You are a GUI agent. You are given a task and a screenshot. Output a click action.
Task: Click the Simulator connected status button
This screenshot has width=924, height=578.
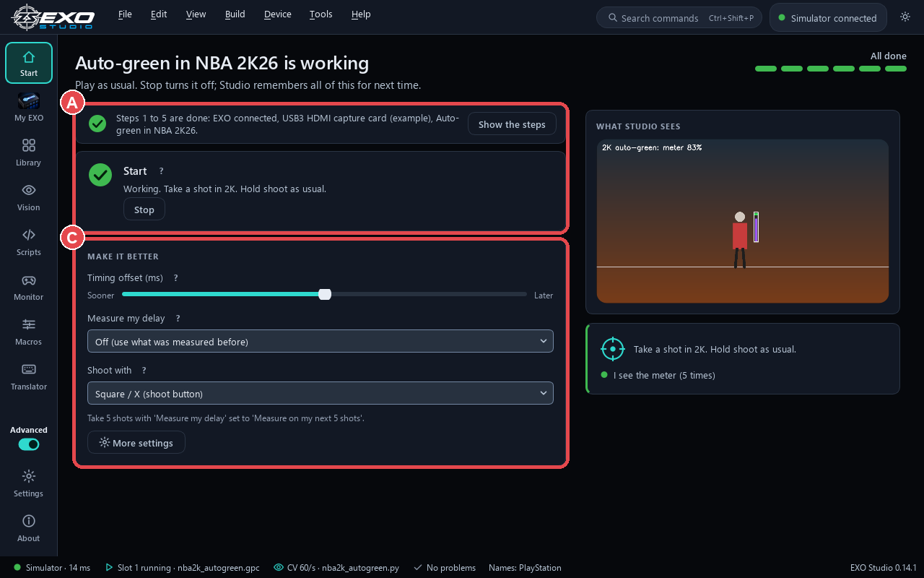click(x=828, y=18)
